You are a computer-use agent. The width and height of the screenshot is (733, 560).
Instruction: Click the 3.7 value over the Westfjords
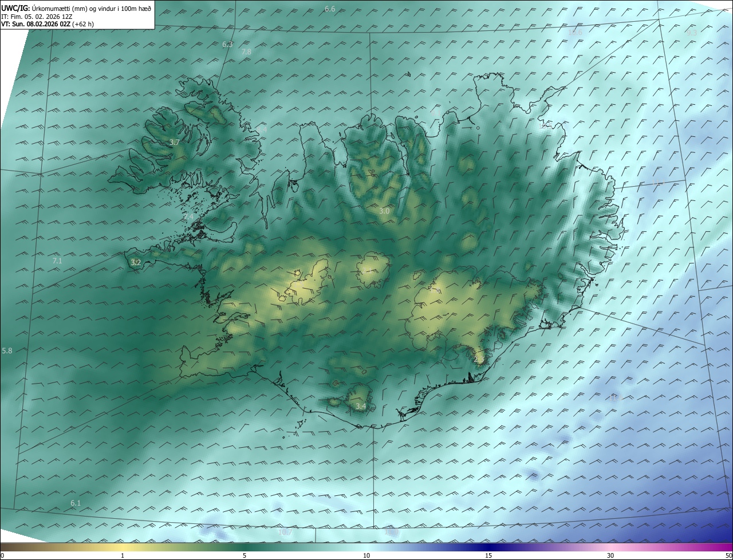175,142
